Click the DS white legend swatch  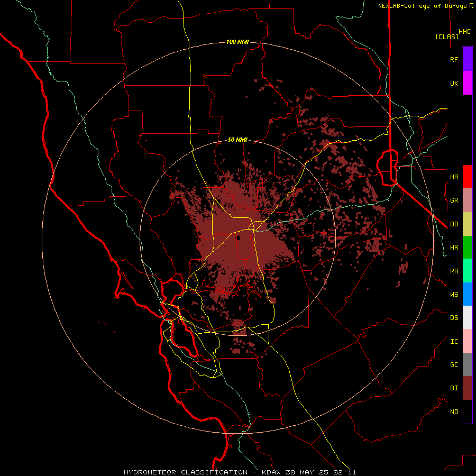467,317
